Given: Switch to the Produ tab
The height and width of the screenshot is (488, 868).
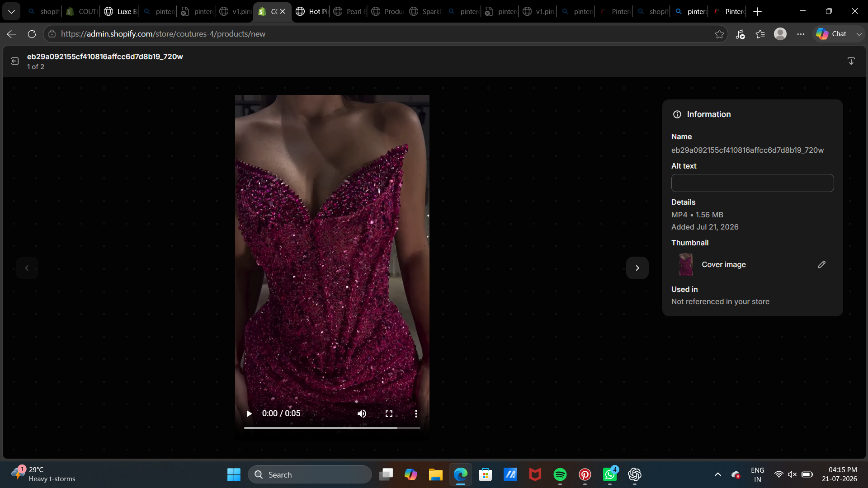Looking at the screenshot, I should (387, 11).
